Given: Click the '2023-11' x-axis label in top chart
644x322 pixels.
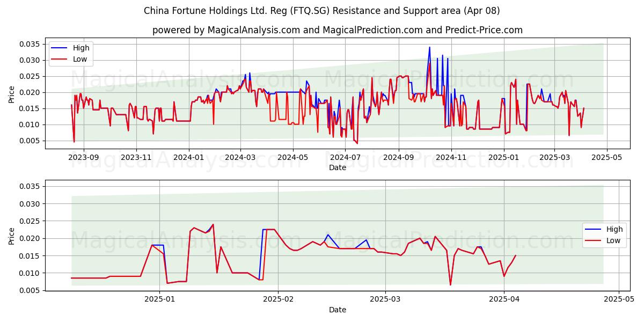Looking at the screenshot, I should point(136,158).
